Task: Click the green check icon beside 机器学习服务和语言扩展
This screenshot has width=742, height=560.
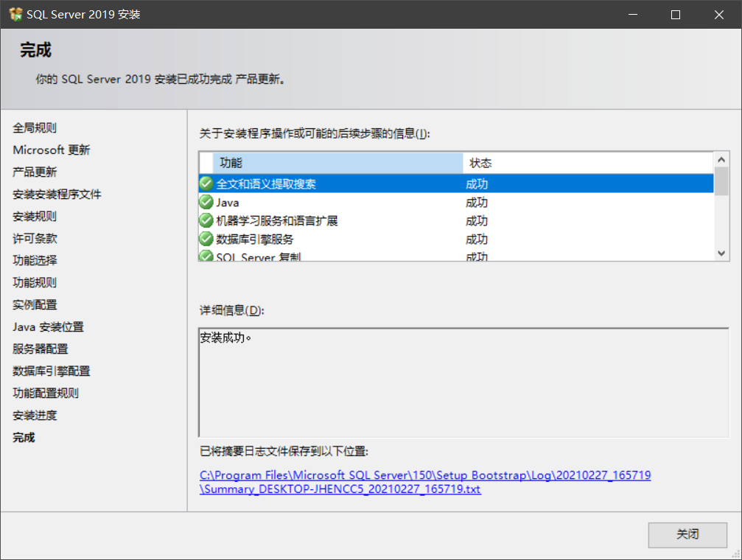Action: tap(206, 220)
